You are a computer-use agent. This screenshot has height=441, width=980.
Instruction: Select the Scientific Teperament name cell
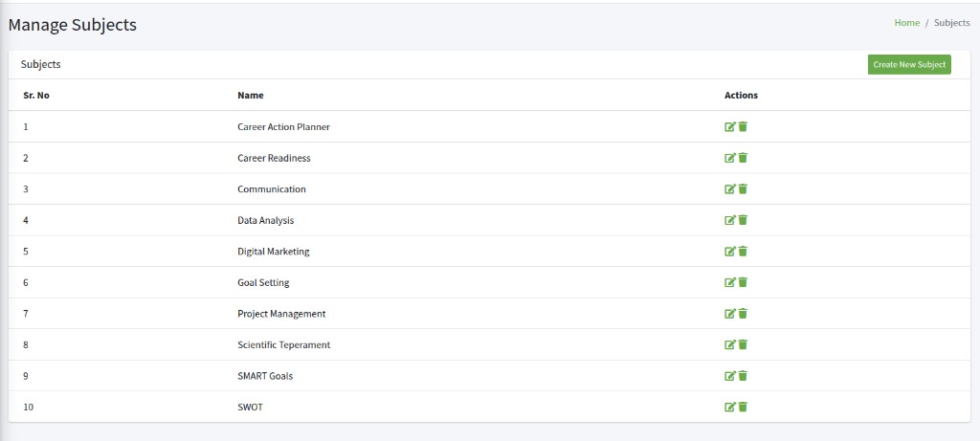283,344
